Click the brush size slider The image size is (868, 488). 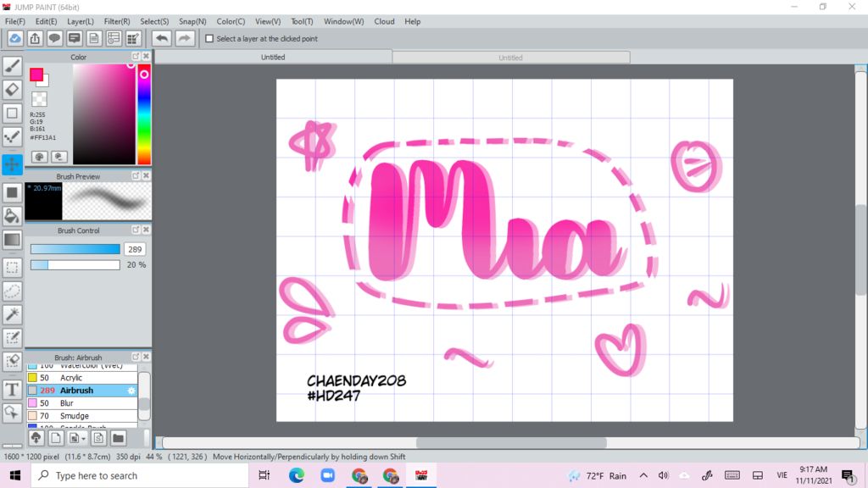[75, 250]
